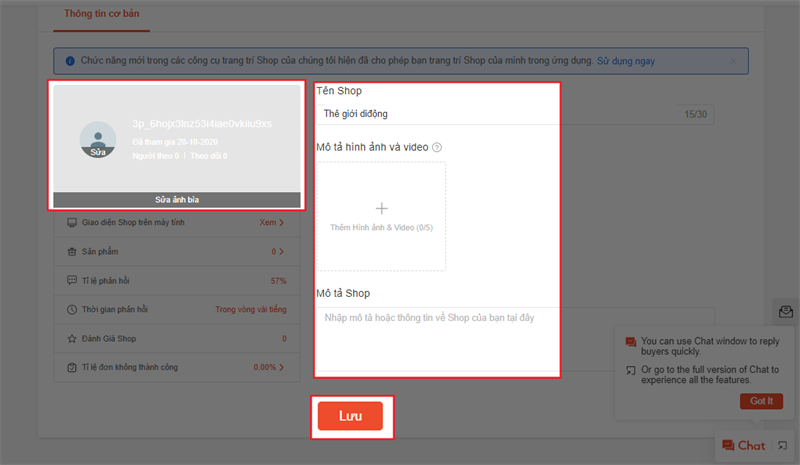This screenshot has width=800, height=465.
Task: Open the 0,00% failed order rate arrow
Action: 281,368
